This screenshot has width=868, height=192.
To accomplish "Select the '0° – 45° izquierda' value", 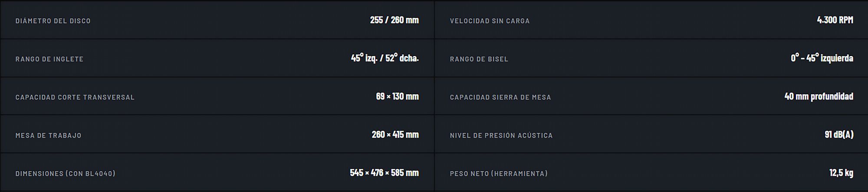I will coord(822,58).
